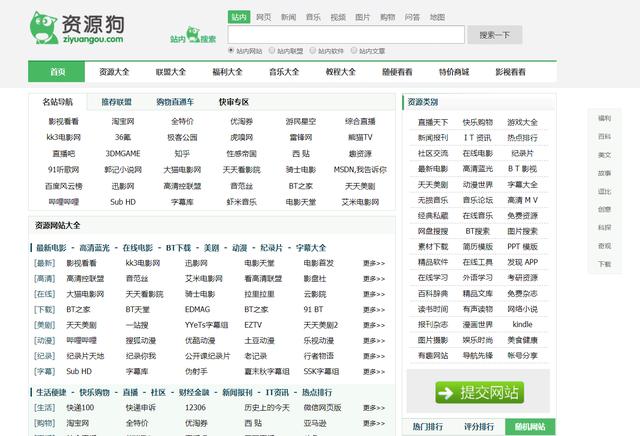Screen dimensions: 640x436
Task: Open 资源大全 in the navigation bar
Action: (114, 72)
